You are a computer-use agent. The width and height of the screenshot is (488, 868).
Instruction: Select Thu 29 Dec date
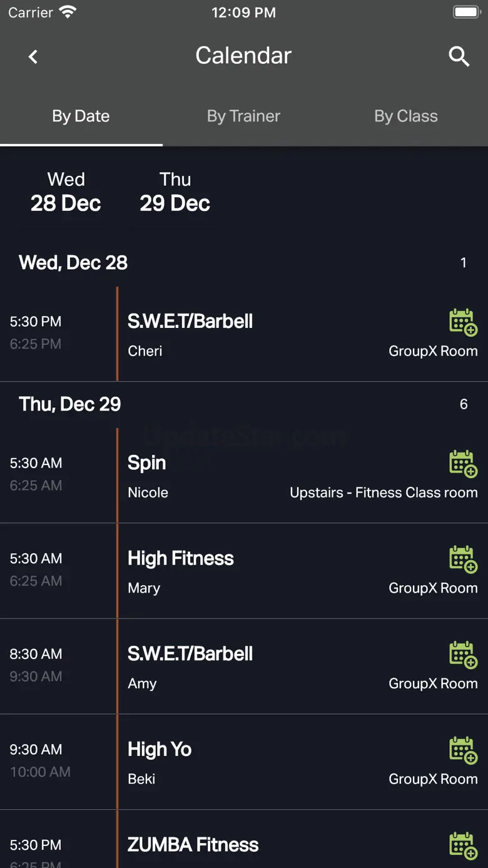click(x=175, y=191)
